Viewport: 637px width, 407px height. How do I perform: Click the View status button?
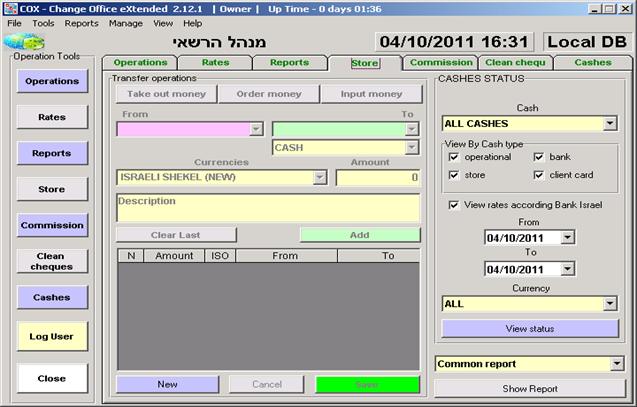[x=530, y=329]
